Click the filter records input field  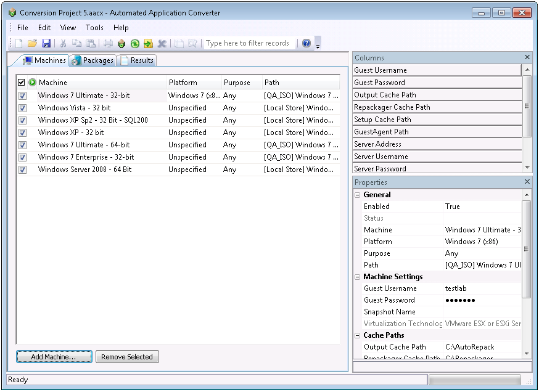tap(249, 43)
